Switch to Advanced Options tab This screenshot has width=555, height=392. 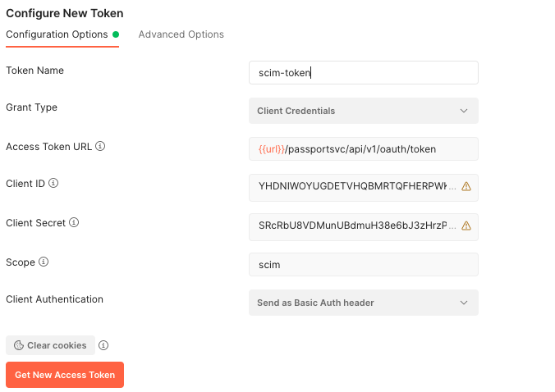point(181,34)
